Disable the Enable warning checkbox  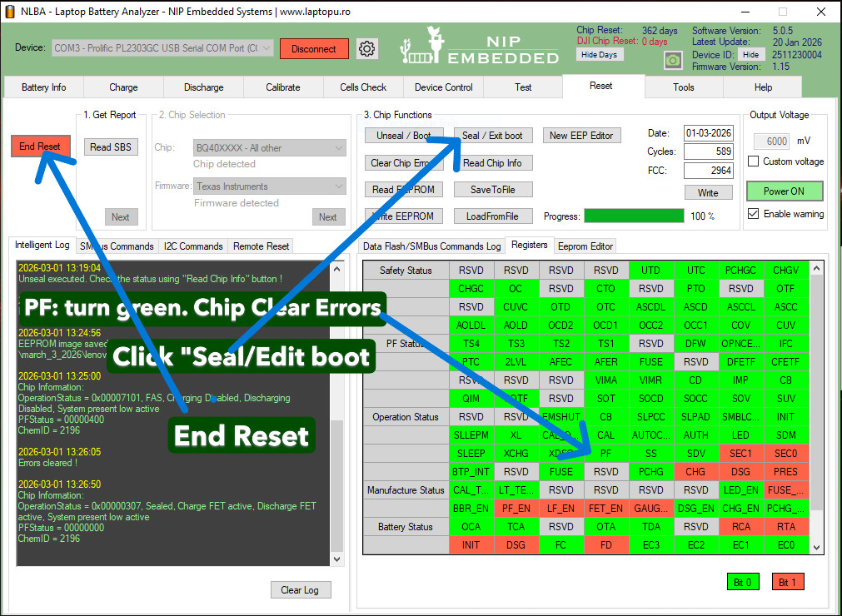754,214
